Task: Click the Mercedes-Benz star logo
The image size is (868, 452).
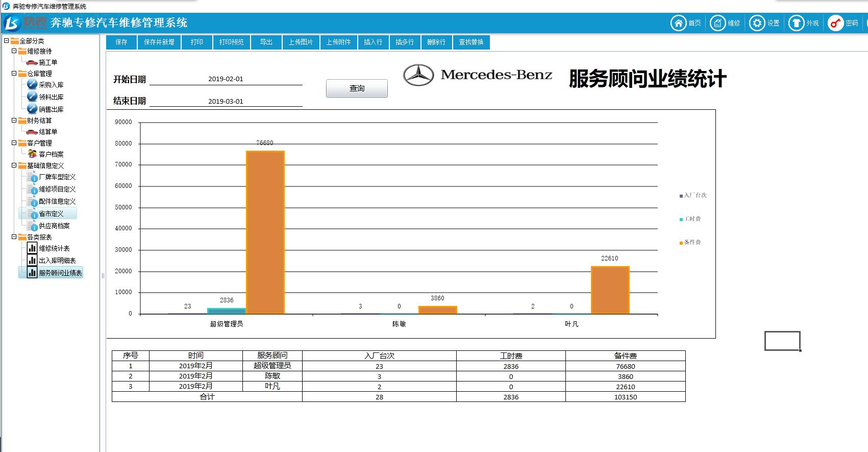Action: 418,75
